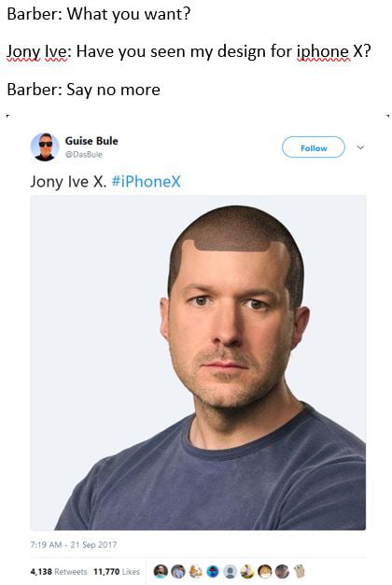
Task: Open the 21 Sep 2017 timestamp
Action: click(73, 545)
